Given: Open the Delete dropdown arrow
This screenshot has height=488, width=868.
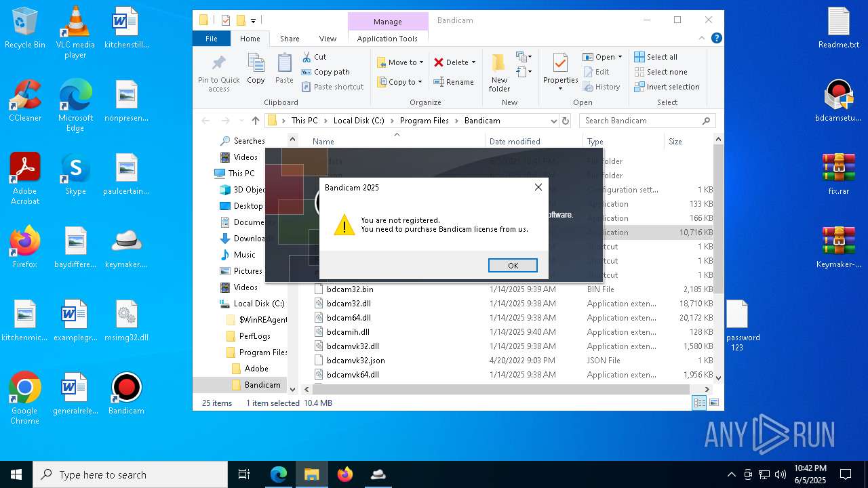Looking at the screenshot, I should pos(473,62).
